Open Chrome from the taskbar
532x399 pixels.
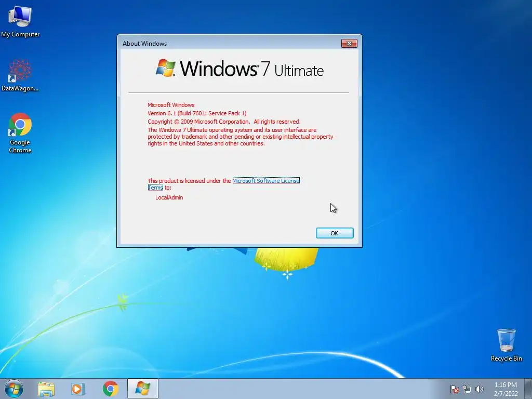coord(110,389)
